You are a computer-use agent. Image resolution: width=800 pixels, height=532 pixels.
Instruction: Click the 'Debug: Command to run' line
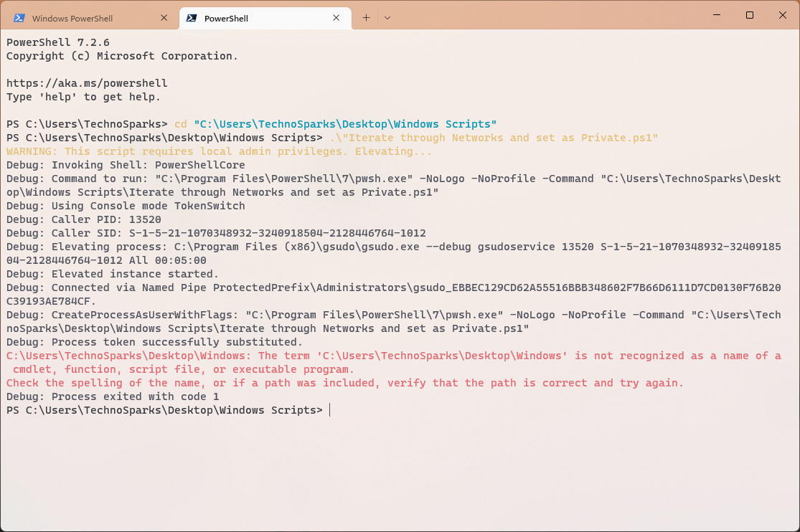click(x=393, y=186)
